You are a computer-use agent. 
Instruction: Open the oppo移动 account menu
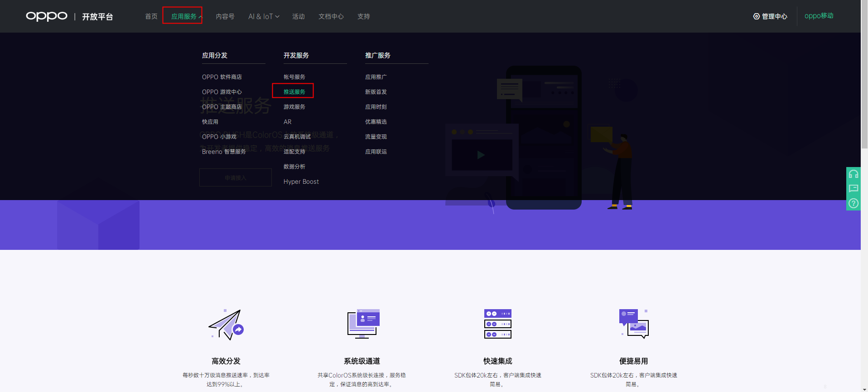tap(819, 16)
